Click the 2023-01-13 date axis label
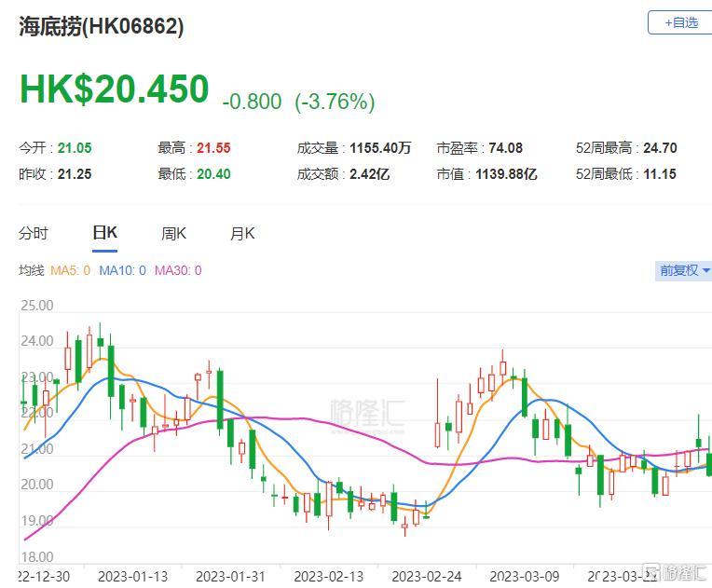Image resolution: width=712 pixels, height=588 pixels. click(132, 577)
